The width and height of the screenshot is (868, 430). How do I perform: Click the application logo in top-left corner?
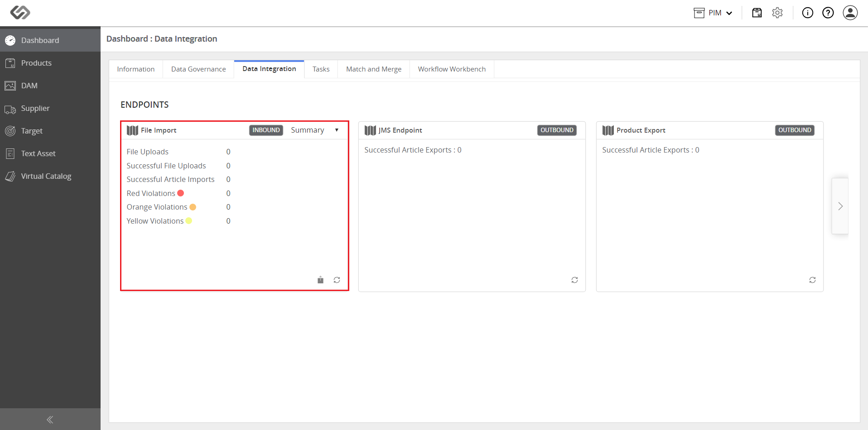click(x=20, y=13)
